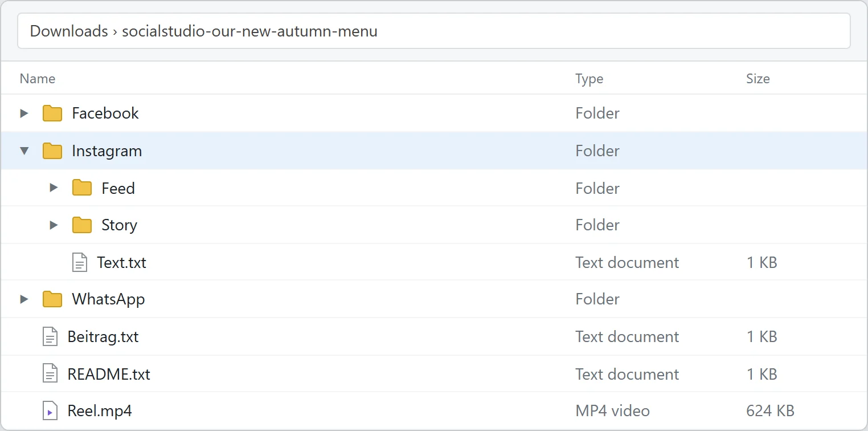Click the Facebook folder icon
Image resolution: width=868 pixels, height=431 pixels.
[52, 113]
